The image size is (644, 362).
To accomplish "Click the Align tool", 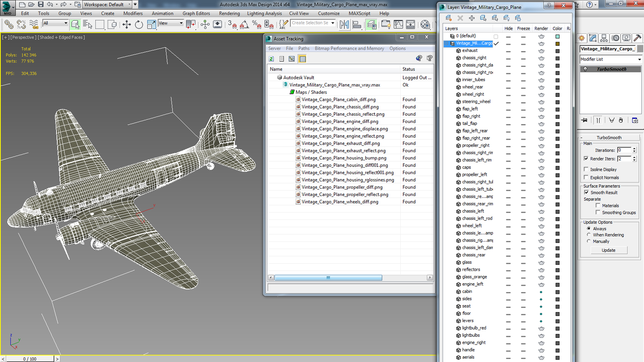I will [357, 24].
